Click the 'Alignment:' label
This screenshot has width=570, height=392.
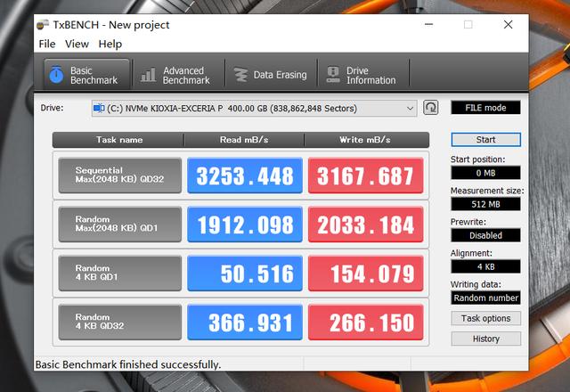[471, 253]
